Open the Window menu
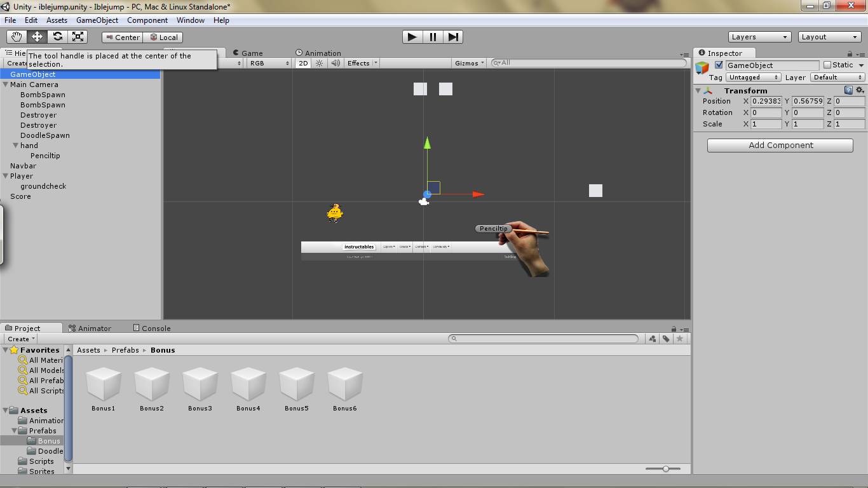Viewport: 868px width, 488px height. coord(191,20)
